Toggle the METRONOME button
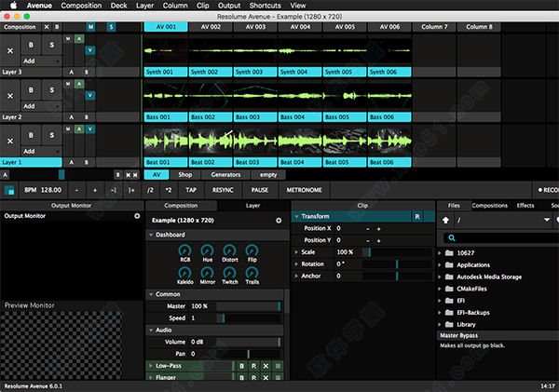This screenshot has height=392, width=559. (304, 190)
